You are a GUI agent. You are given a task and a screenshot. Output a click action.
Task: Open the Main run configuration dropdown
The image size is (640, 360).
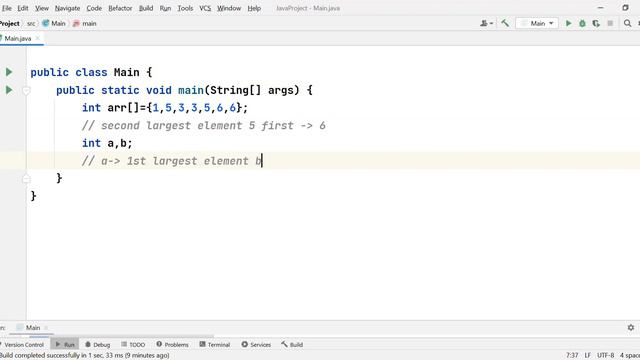(537, 23)
